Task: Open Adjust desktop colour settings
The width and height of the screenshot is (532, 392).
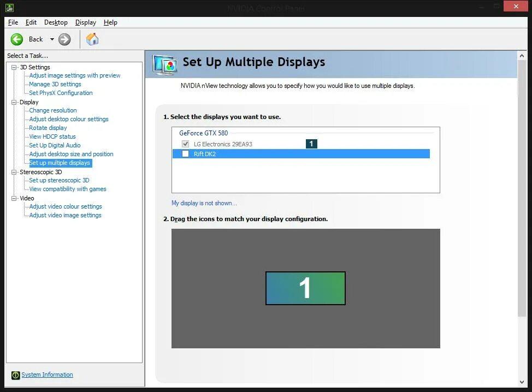Action: (68, 119)
